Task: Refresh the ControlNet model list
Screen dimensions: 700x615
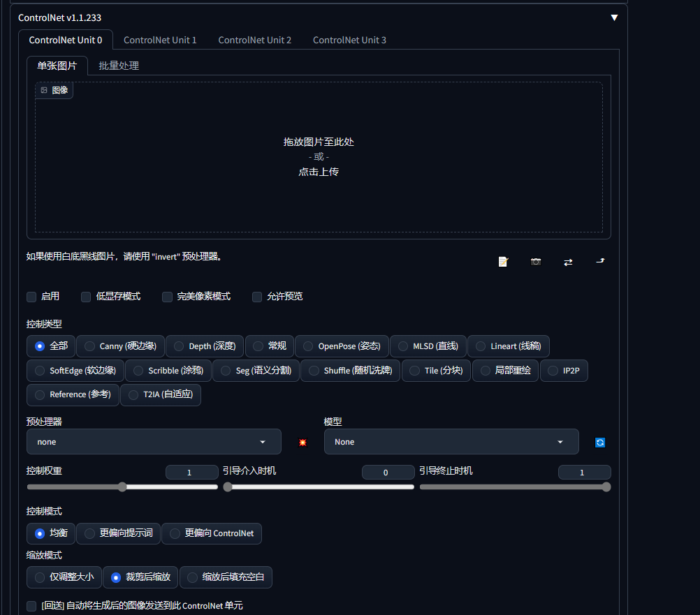Action: [x=599, y=442]
